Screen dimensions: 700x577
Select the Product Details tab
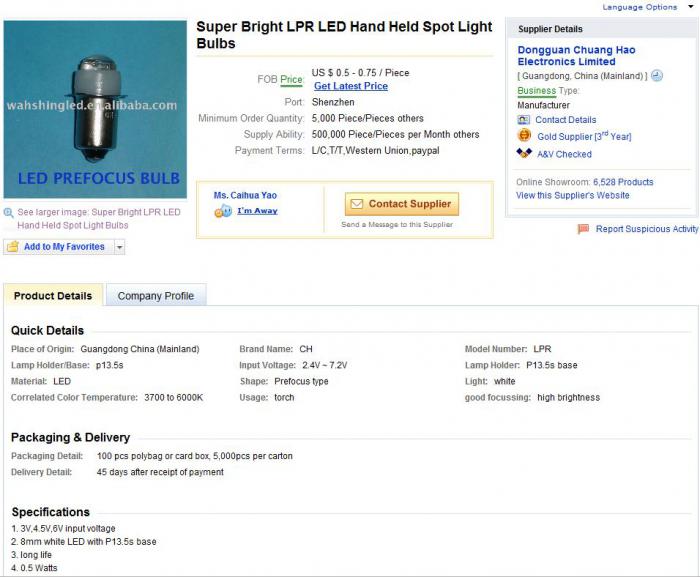tap(53, 296)
